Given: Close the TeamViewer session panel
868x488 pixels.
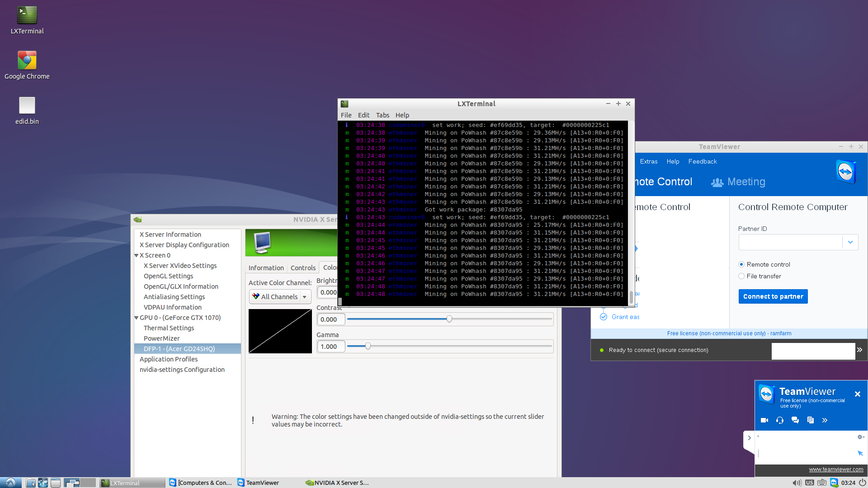Looking at the screenshot, I should tap(858, 394).
